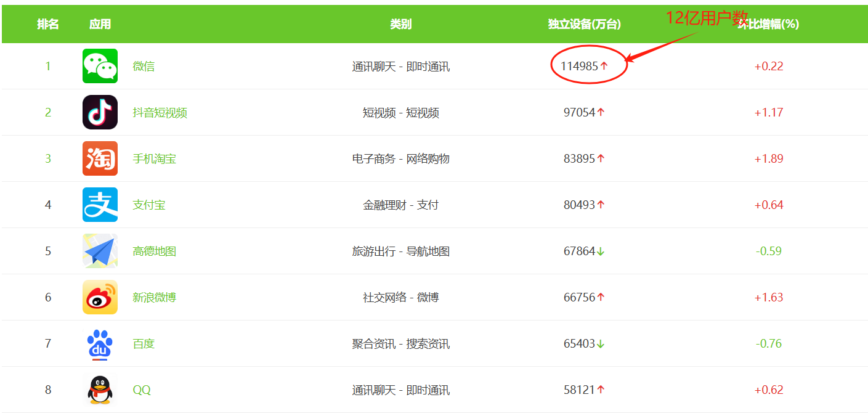868x413 pixels.
Task: Click the 应用 column header
Action: 100,24
